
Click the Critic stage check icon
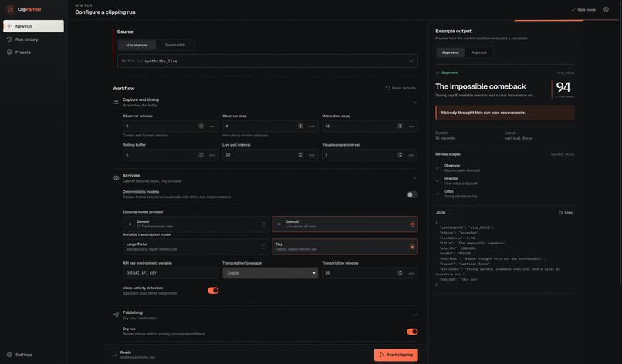coord(438,194)
